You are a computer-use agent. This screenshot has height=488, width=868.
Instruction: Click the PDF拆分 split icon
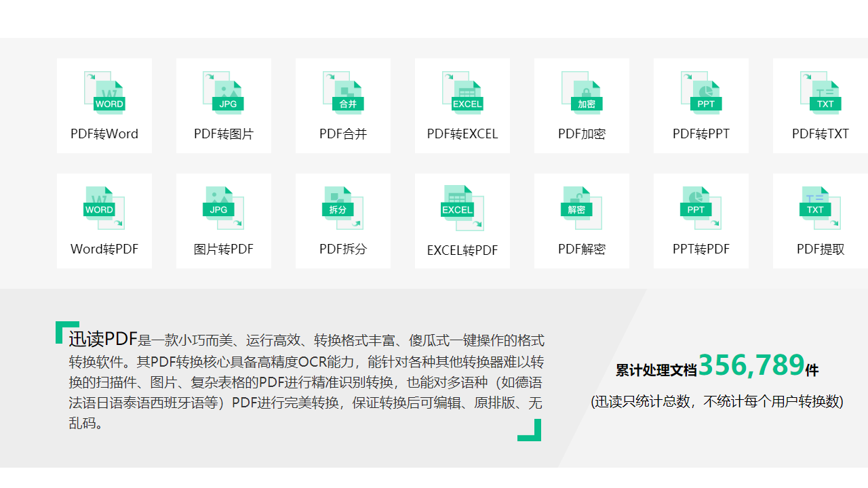343,208
